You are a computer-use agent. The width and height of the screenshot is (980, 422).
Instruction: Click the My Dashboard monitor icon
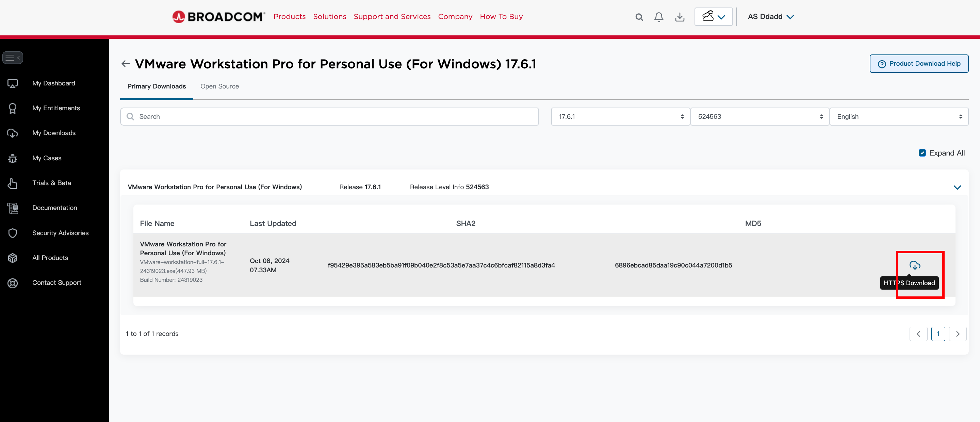(13, 83)
